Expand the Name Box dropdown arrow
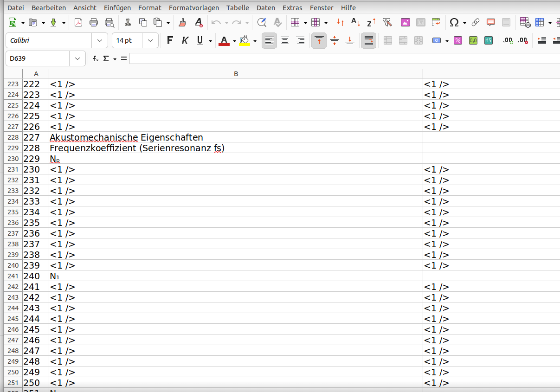Image resolution: width=560 pixels, height=392 pixels. tap(77, 59)
